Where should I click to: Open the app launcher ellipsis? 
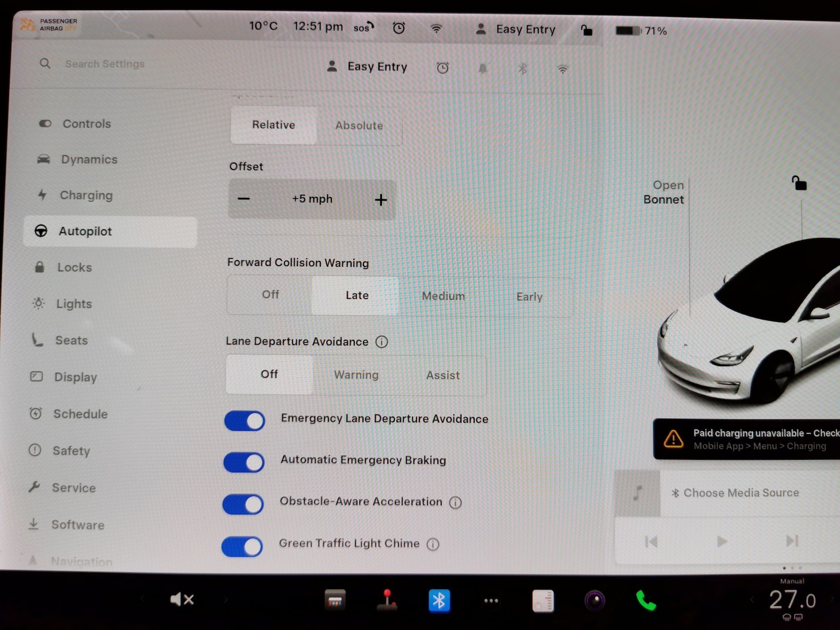[491, 600]
